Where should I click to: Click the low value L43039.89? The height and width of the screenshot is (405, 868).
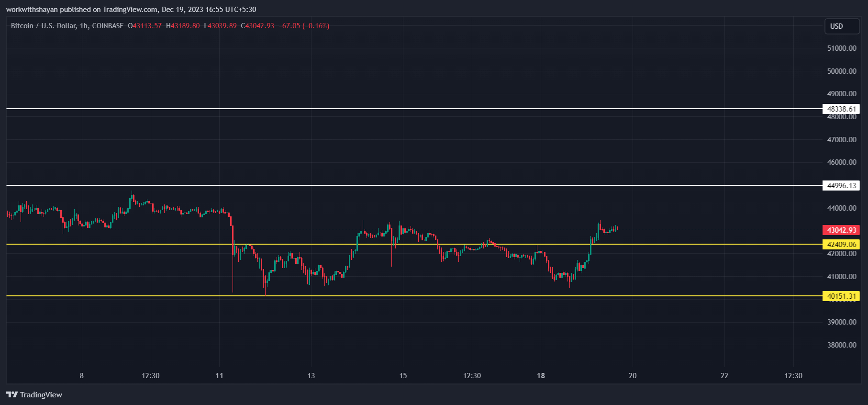point(220,26)
